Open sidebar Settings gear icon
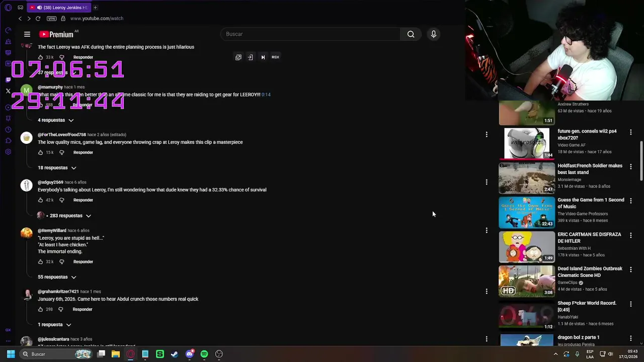The image size is (644, 362). pos(8,152)
